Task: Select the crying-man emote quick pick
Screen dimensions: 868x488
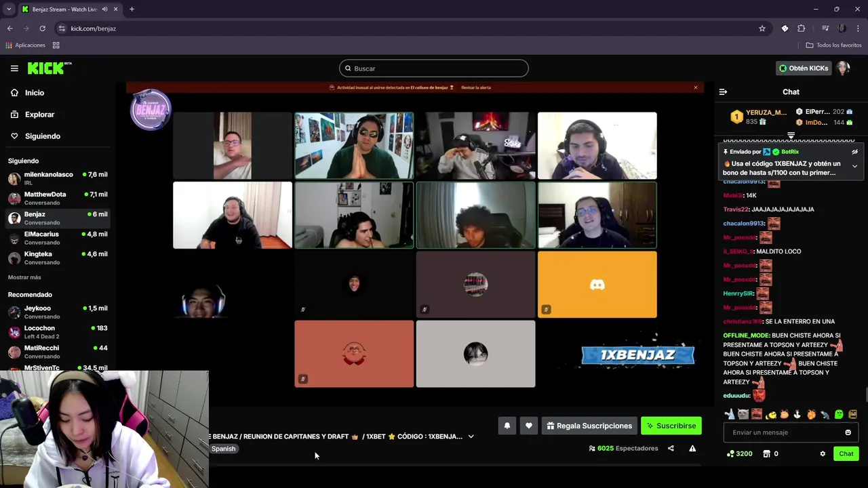Action: [757, 414]
